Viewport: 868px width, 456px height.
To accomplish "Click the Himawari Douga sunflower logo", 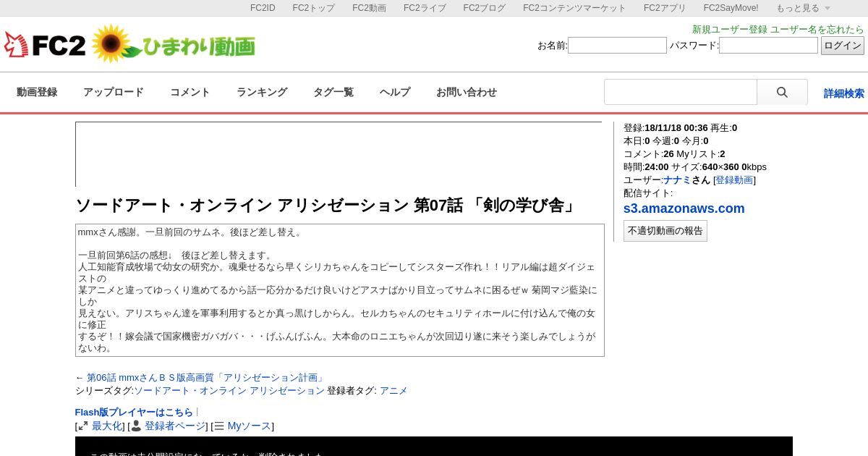I will click(x=174, y=45).
